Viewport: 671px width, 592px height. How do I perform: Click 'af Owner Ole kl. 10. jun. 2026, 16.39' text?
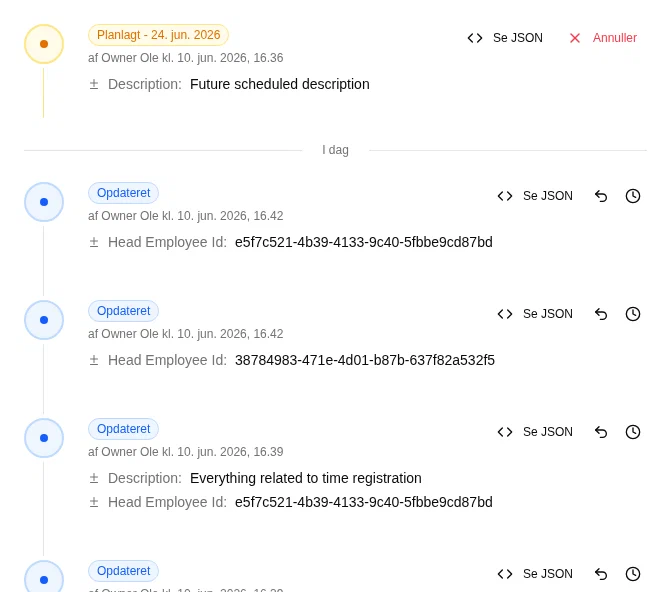click(186, 452)
